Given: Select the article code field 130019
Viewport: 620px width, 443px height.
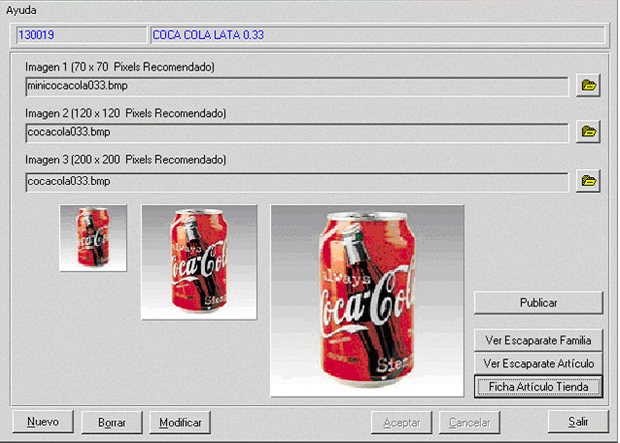Looking at the screenshot, I should (x=81, y=35).
